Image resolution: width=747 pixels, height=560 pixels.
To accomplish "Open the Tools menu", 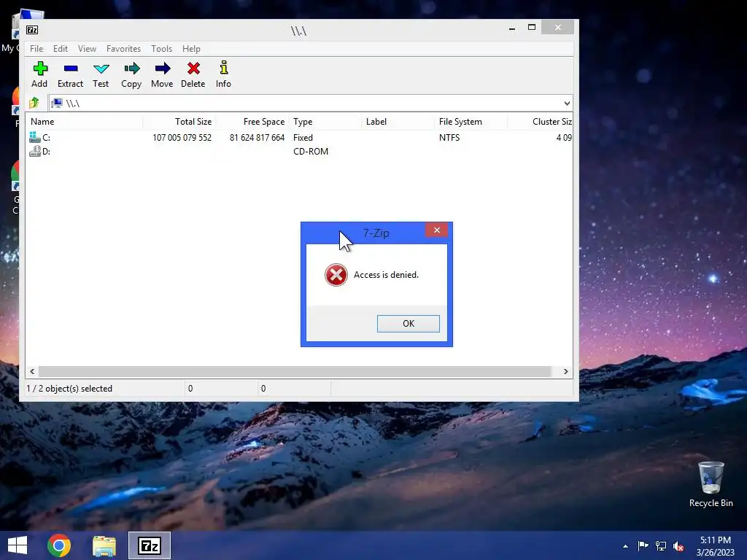I will [161, 49].
